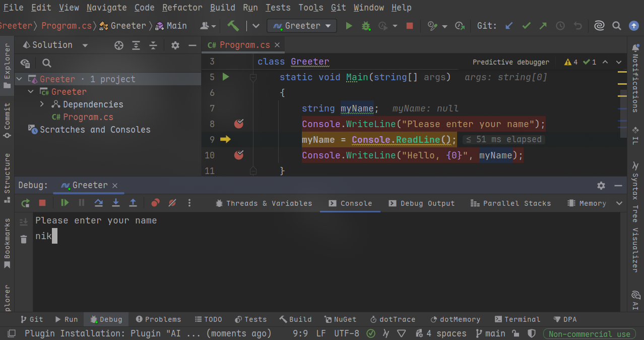Select Program.cs in the Solution tree
644x340 pixels.
(88, 117)
